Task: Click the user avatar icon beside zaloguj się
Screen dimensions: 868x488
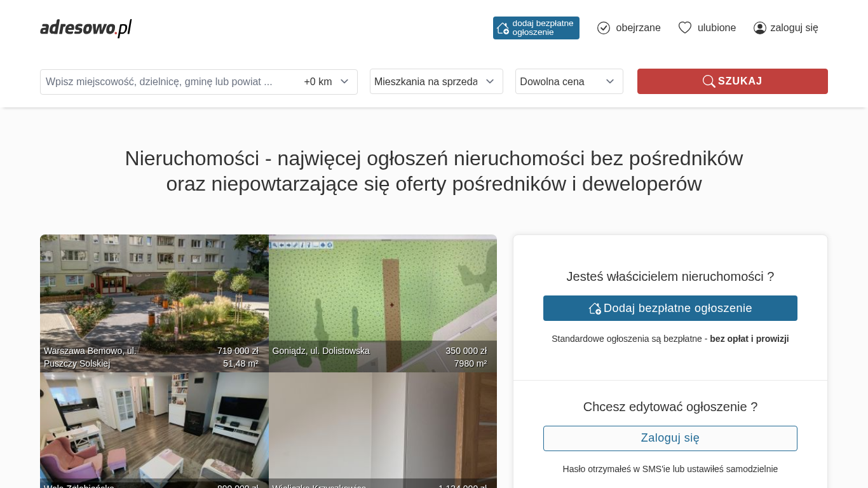Action: [760, 28]
